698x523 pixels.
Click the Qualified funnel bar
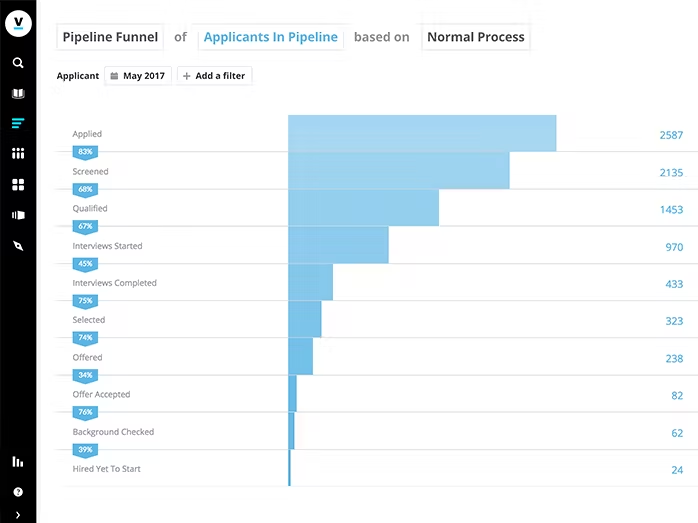(x=363, y=207)
